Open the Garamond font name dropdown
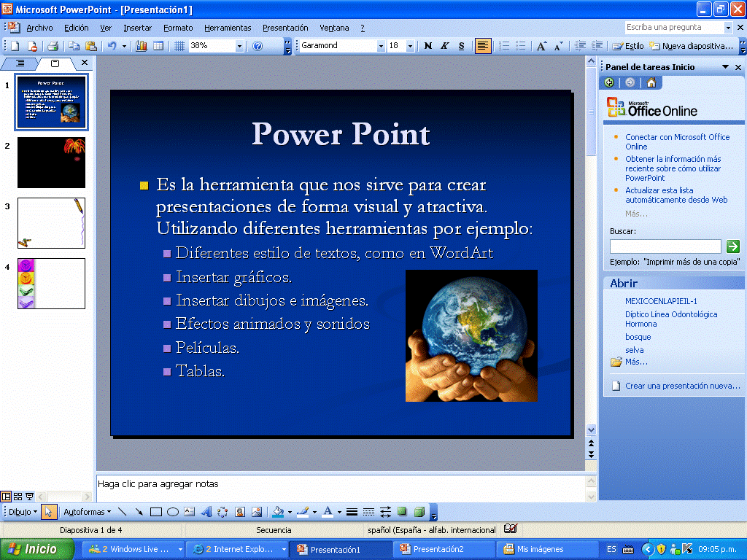The image size is (747, 560). point(380,46)
